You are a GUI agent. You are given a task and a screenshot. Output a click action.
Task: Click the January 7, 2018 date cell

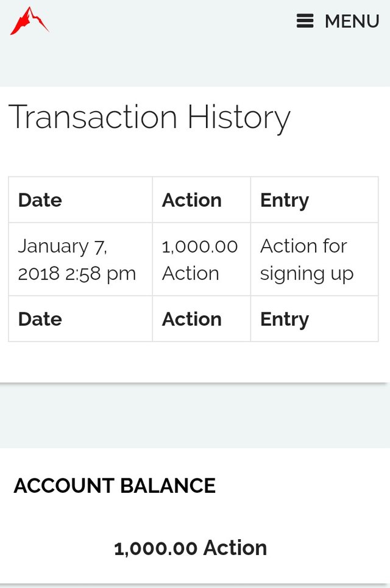[x=63, y=246]
